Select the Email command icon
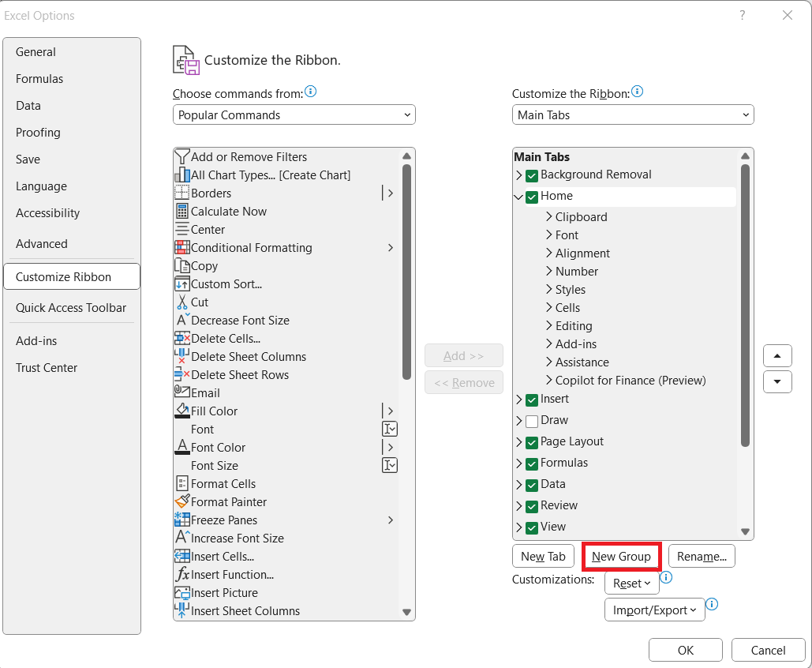The width and height of the screenshot is (812, 668). [181, 392]
